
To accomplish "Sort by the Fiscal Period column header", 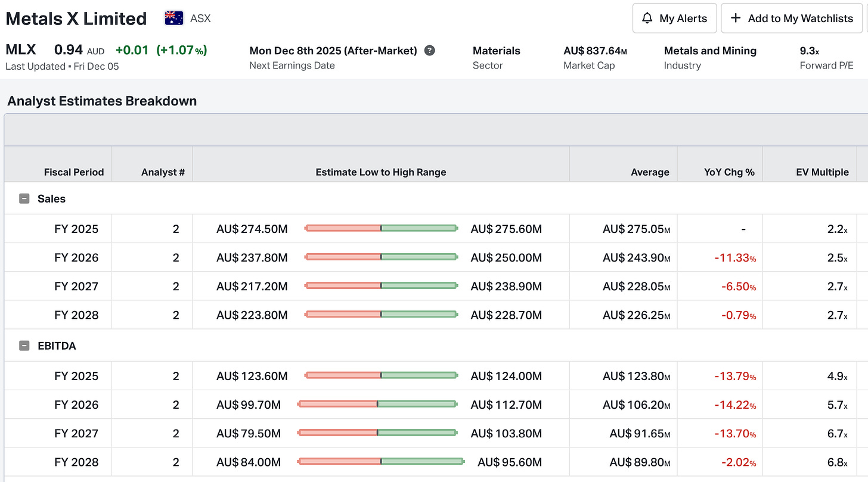I will (74, 172).
